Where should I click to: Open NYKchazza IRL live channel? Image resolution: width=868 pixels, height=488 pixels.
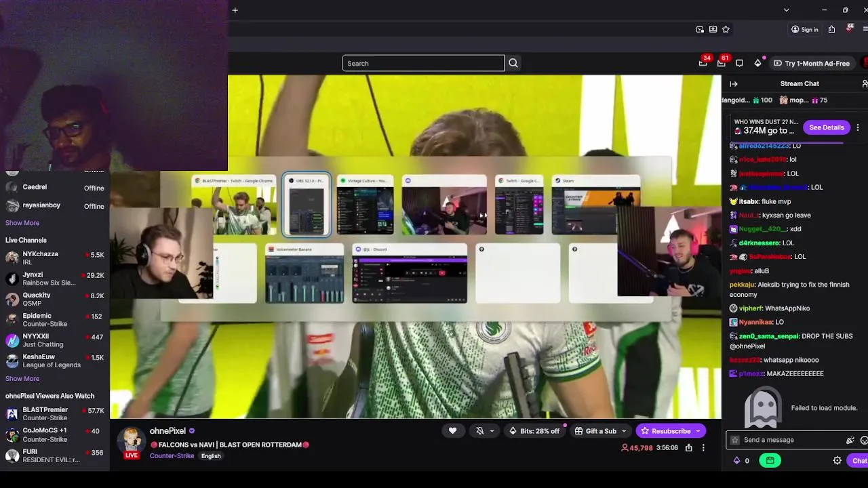point(55,258)
